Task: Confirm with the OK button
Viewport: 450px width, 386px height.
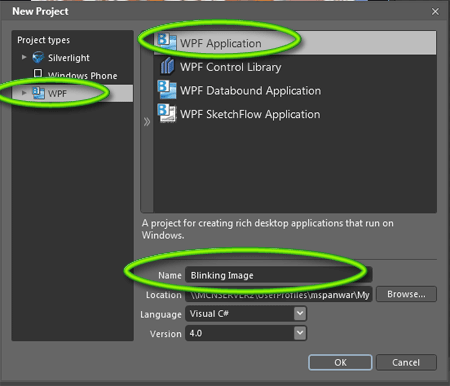Action: click(340, 362)
